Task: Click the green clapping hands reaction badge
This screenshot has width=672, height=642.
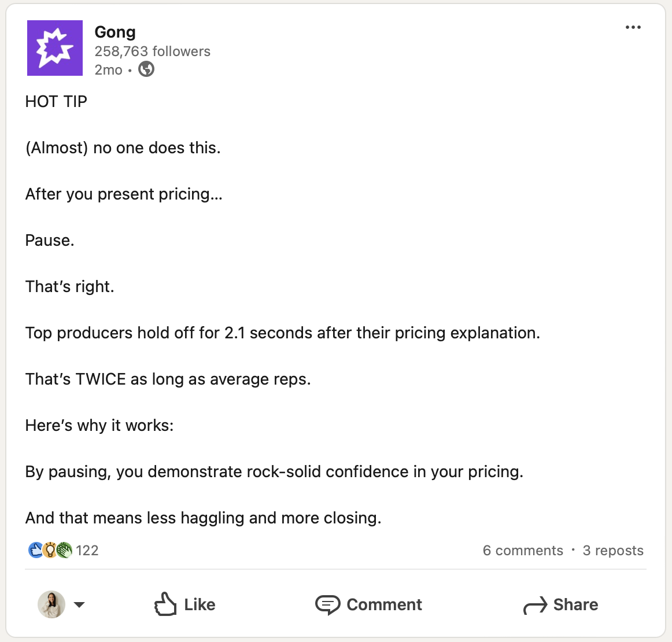Action: point(65,550)
